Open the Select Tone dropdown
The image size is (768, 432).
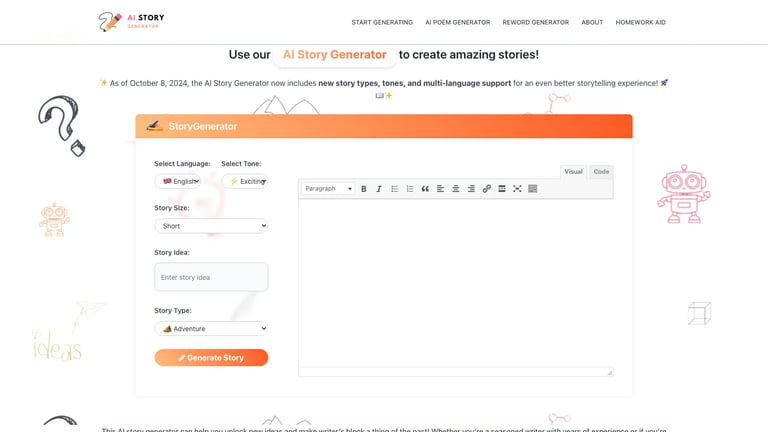click(244, 181)
